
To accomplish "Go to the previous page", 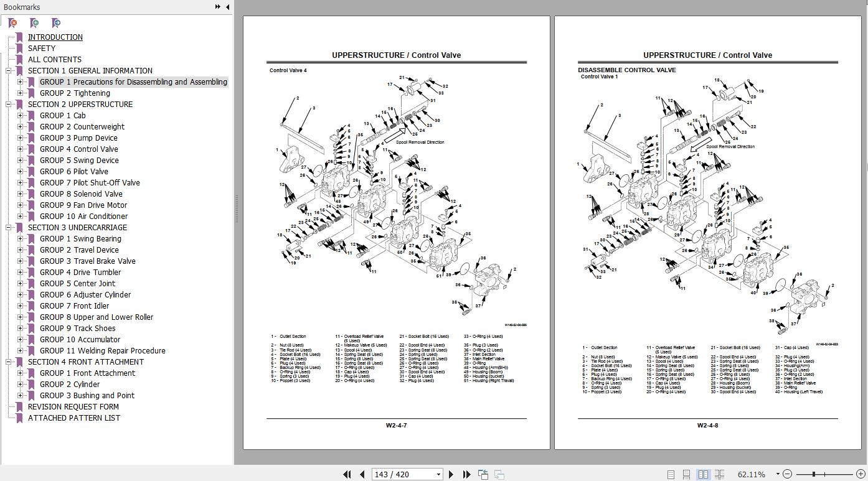I will pos(363,474).
